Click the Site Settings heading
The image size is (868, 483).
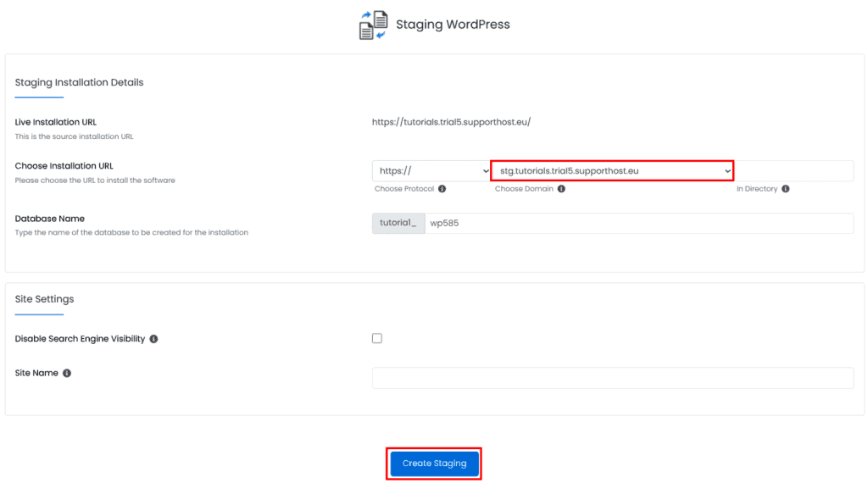click(x=44, y=299)
